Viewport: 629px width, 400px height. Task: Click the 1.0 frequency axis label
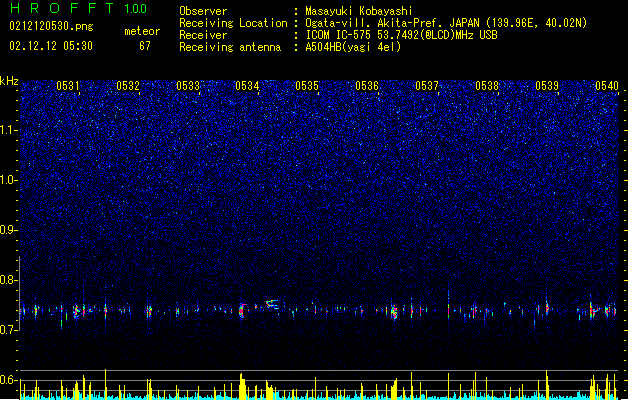[9, 180]
